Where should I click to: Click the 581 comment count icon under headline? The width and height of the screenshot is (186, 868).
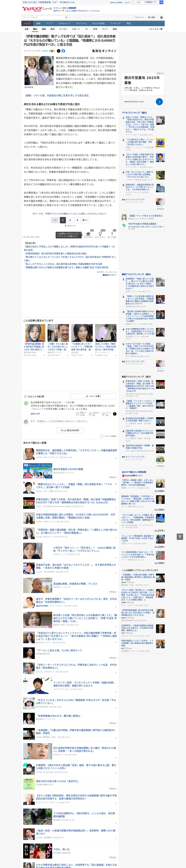point(45,51)
